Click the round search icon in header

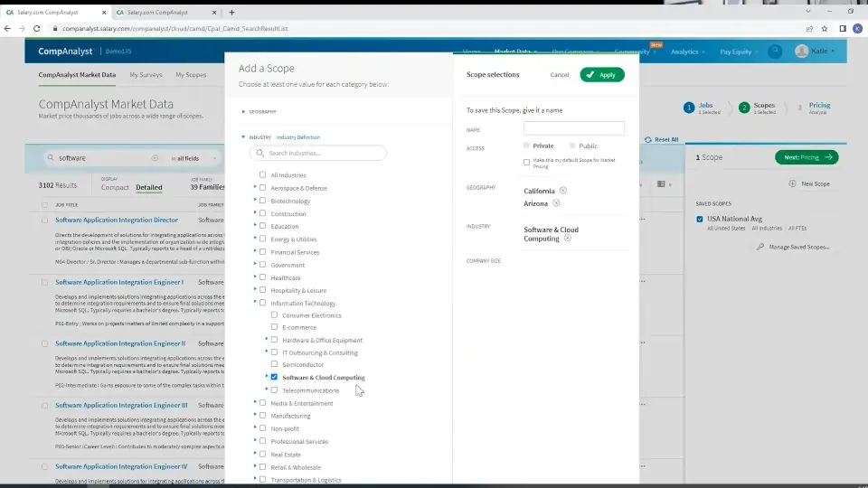click(x=775, y=51)
